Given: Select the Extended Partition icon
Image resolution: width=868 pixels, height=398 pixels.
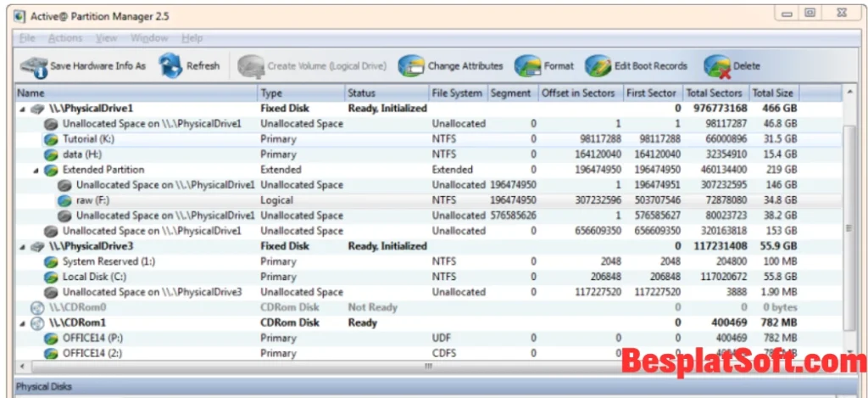Looking at the screenshot, I should point(51,170).
